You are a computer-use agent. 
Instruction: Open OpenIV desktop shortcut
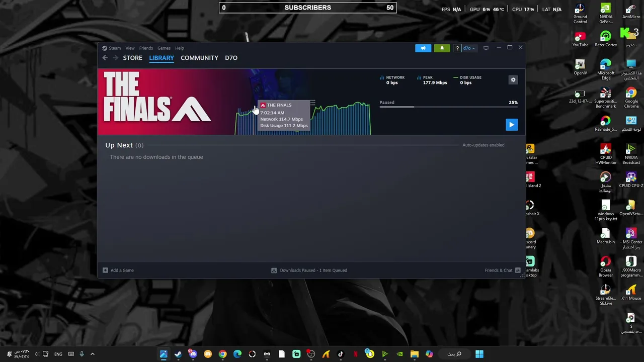click(580, 68)
